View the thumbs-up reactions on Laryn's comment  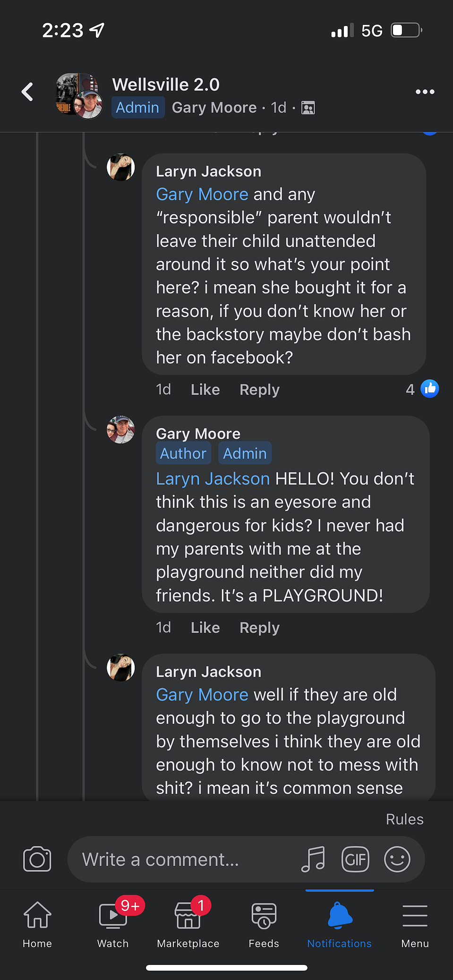(x=422, y=389)
